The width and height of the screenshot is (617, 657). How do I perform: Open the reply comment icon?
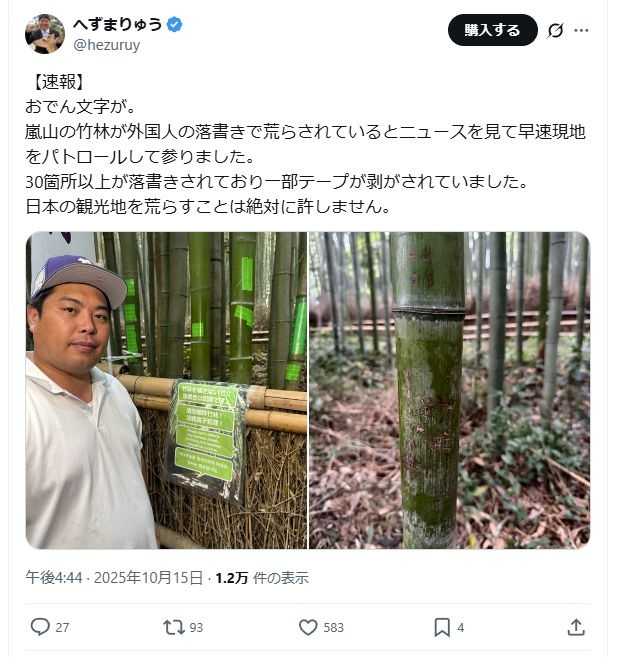[x=40, y=627]
